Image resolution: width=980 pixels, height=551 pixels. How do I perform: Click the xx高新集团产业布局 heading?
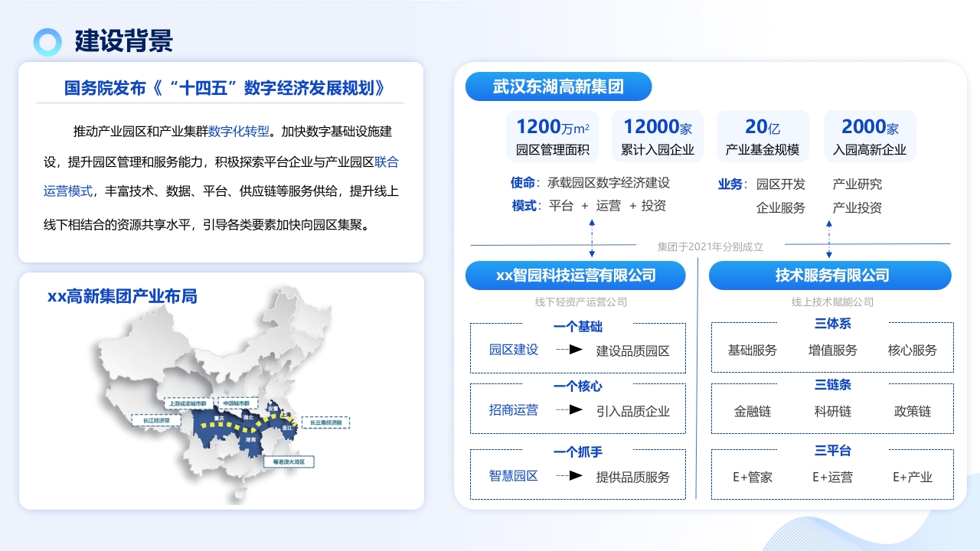tap(122, 296)
